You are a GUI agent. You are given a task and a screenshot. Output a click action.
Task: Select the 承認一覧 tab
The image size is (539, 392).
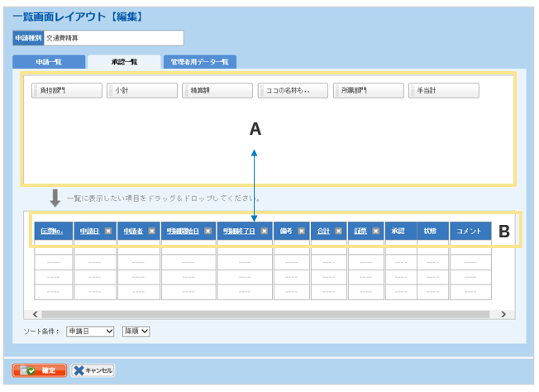pyautogui.click(x=124, y=62)
